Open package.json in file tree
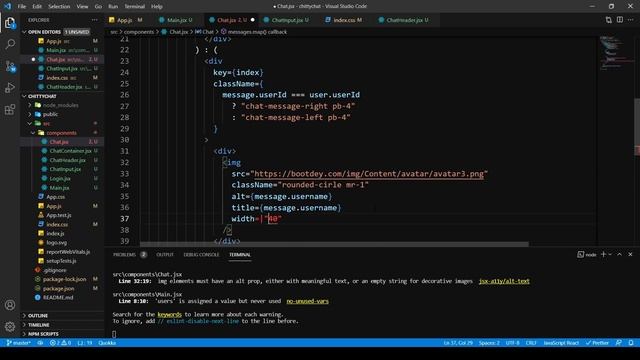The height and width of the screenshot is (360, 640). click(x=58, y=288)
